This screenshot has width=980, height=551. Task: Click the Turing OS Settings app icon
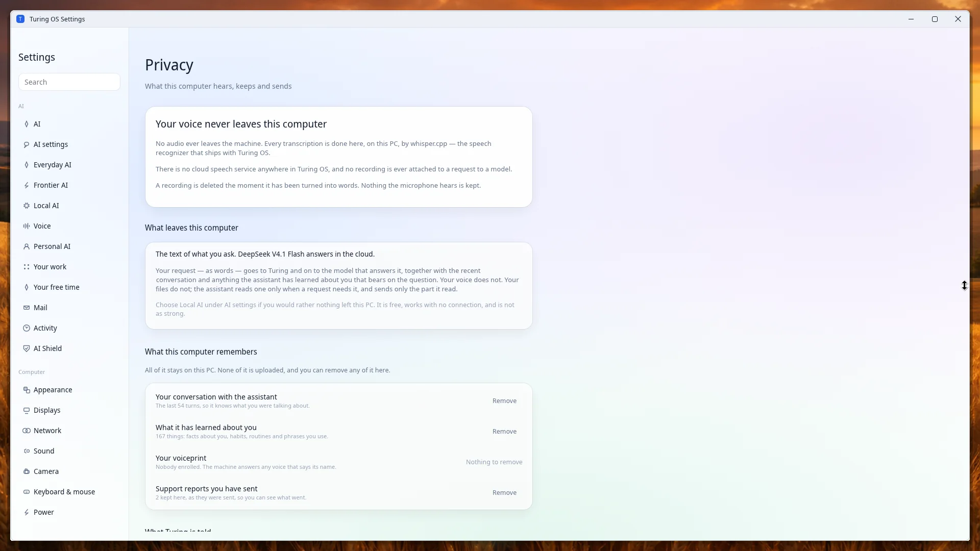(x=20, y=19)
